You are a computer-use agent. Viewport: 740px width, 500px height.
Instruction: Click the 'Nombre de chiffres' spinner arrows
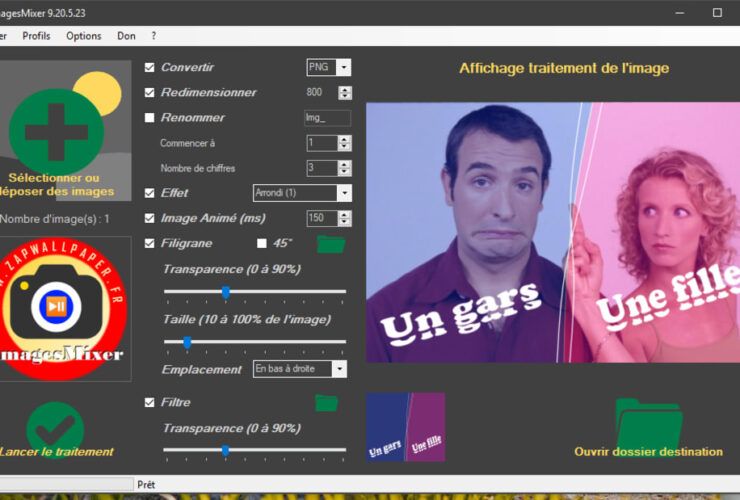coord(345,168)
